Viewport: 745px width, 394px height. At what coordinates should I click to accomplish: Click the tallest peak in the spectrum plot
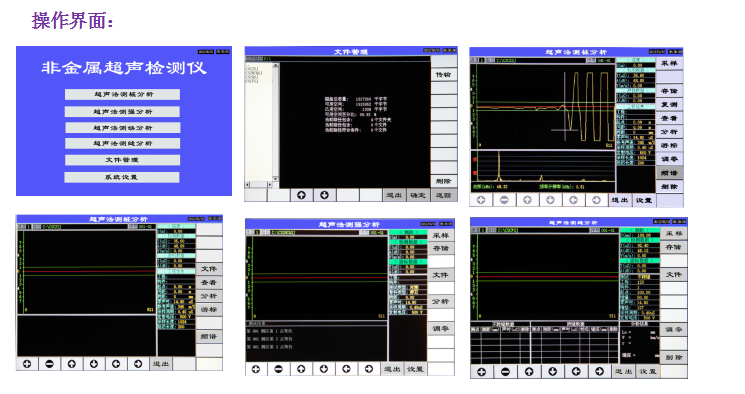pos(499,165)
